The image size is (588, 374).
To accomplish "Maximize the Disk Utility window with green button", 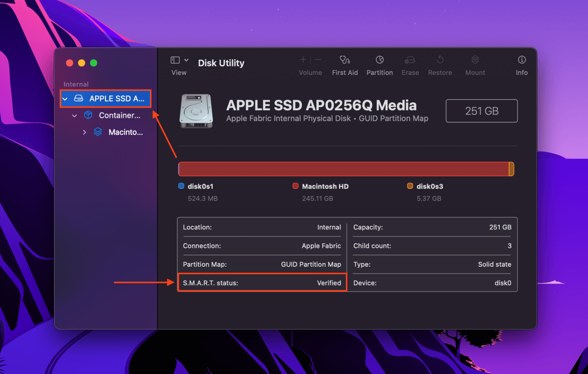I will pyautogui.click(x=94, y=63).
